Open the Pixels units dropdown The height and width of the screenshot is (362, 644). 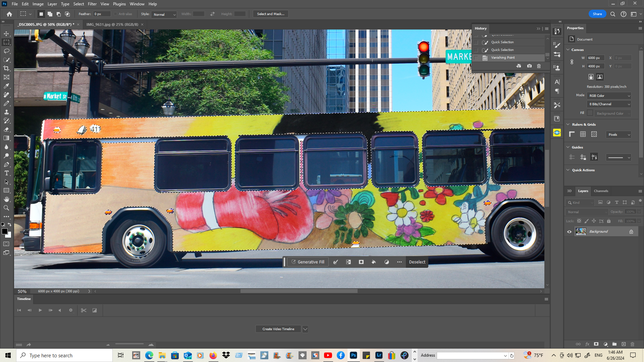tap(619, 134)
